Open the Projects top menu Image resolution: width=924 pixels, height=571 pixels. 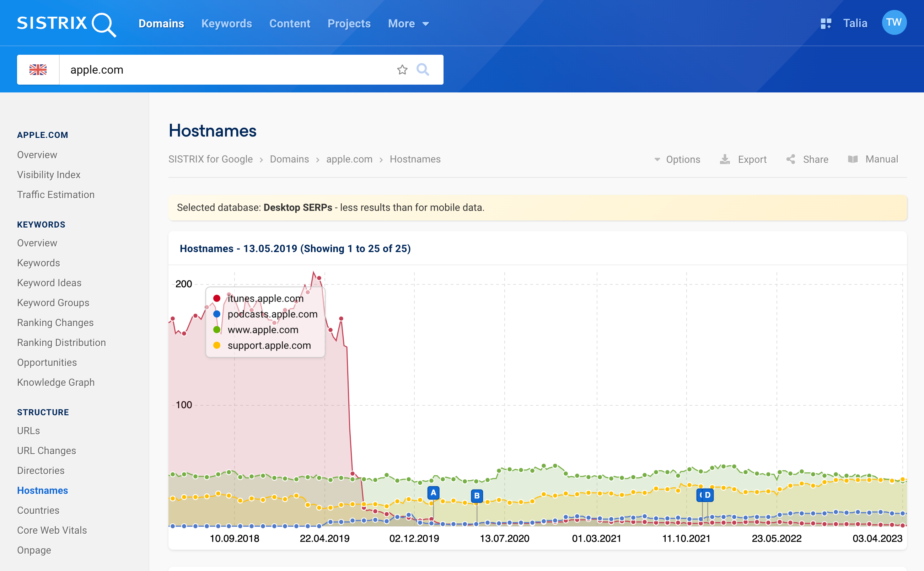349,23
